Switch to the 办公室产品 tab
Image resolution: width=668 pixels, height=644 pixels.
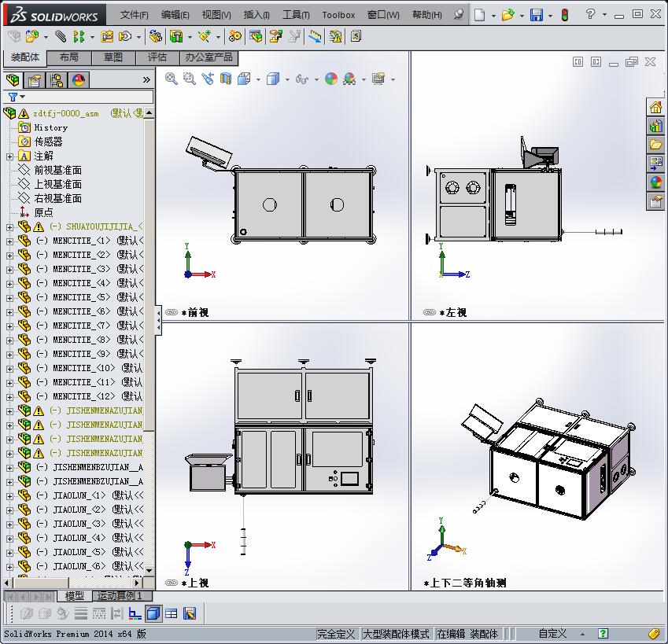[x=209, y=57]
